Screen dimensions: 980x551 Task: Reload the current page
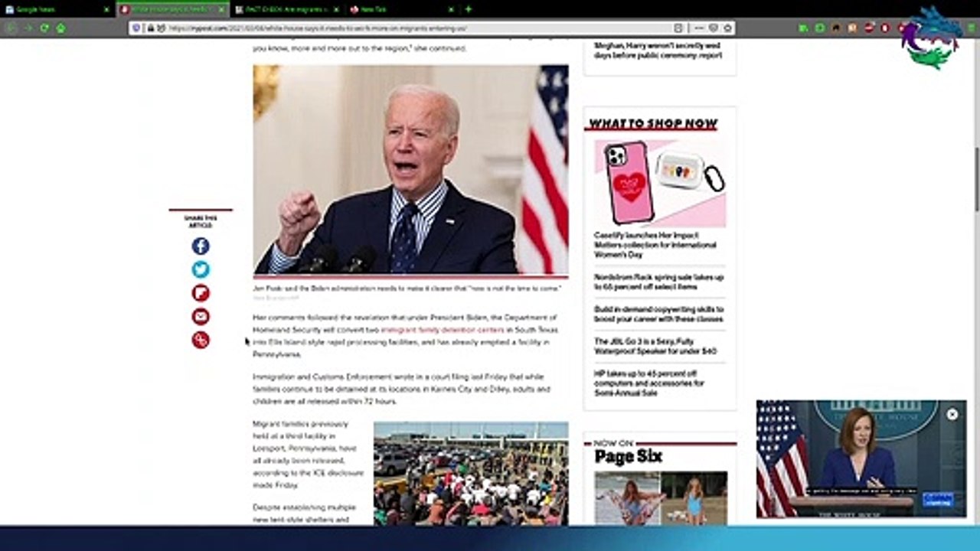pos(44,28)
